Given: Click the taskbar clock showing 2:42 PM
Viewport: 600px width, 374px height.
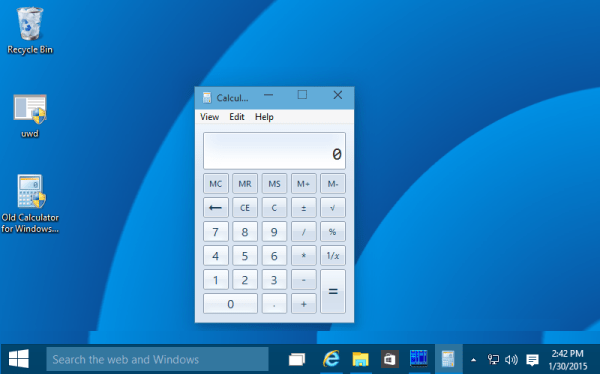Looking at the screenshot, I should point(567,359).
